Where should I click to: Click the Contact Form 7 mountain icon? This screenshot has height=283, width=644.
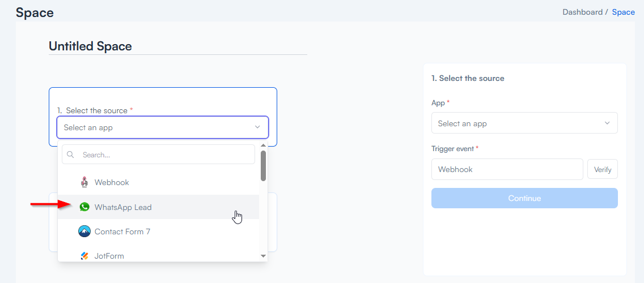pyautogui.click(x=84, y=231)
